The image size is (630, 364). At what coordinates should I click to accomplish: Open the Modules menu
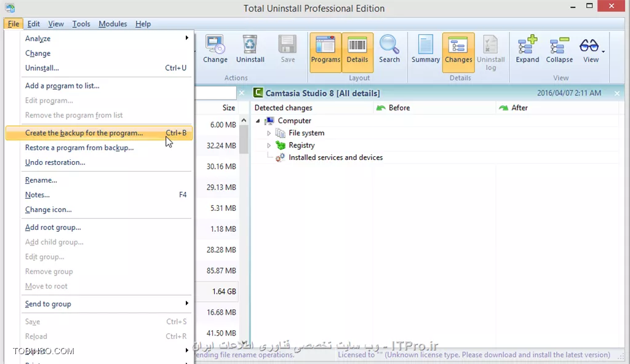click(x=113, y=24)
